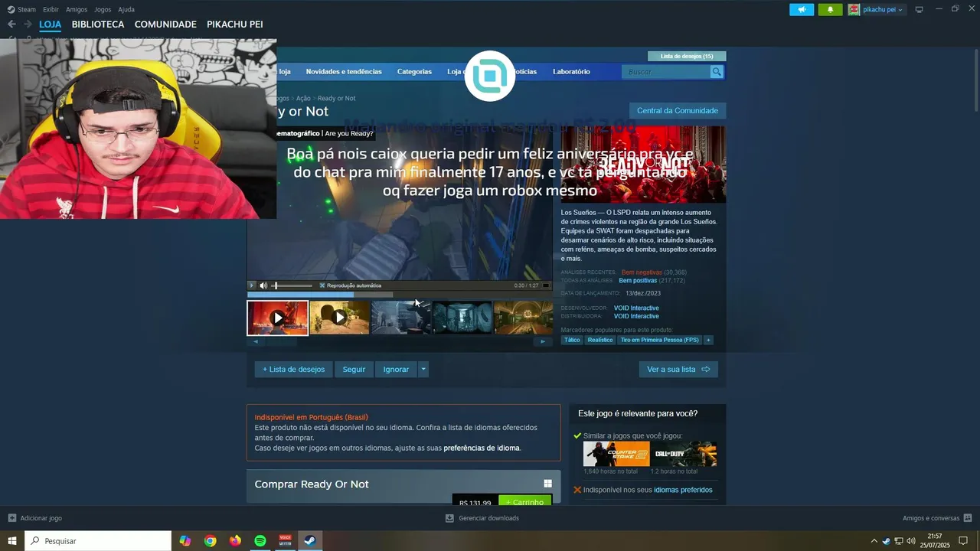Open the Windows Start menu
Image resolution: width=980 pixels, height=551 pixels.
(x=12, y=541)
